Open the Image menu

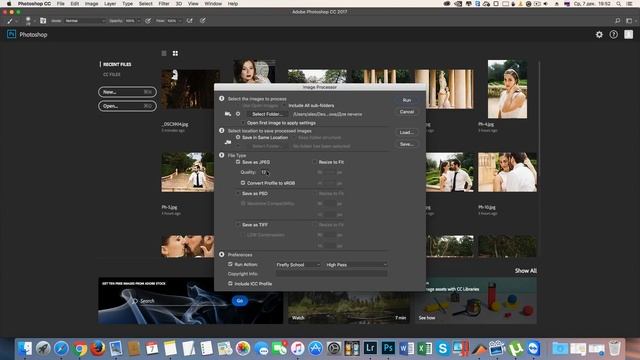(x=91, y=4)
